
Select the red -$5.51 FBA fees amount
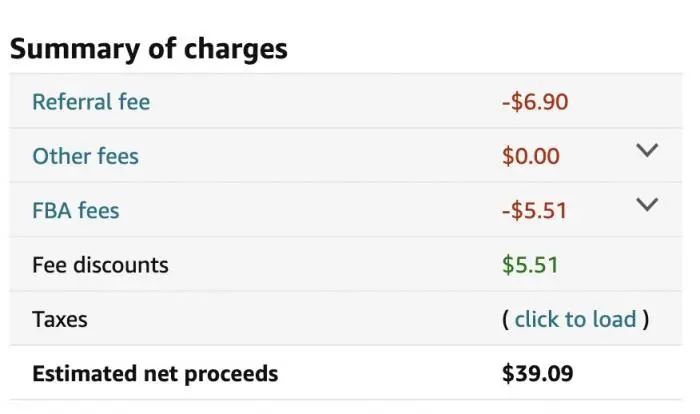[x=535, y=210]
